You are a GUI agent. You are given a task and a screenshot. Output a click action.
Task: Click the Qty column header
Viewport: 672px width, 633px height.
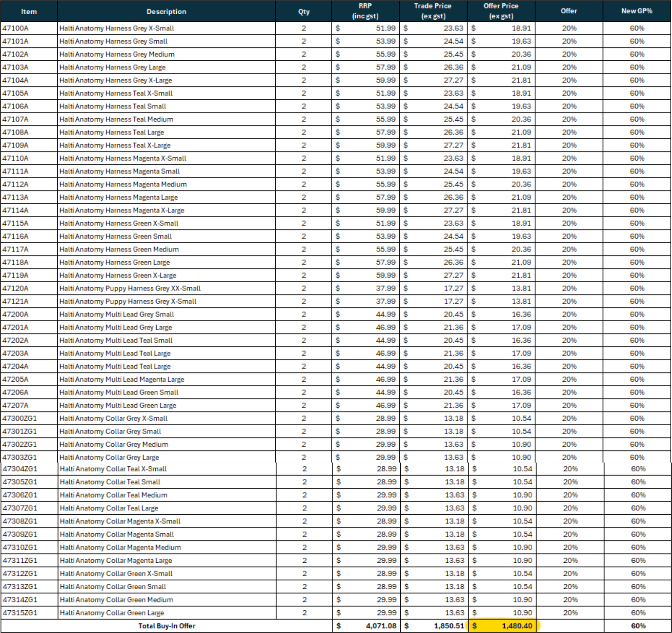click(304, 12)
